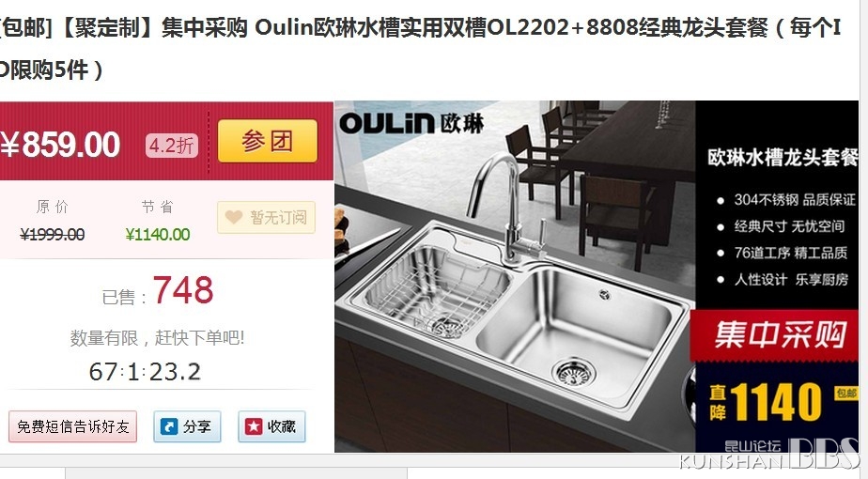Click the 暂无订阅 subscription button
Viewport: 868px width, 479px height.
point(266,217)
